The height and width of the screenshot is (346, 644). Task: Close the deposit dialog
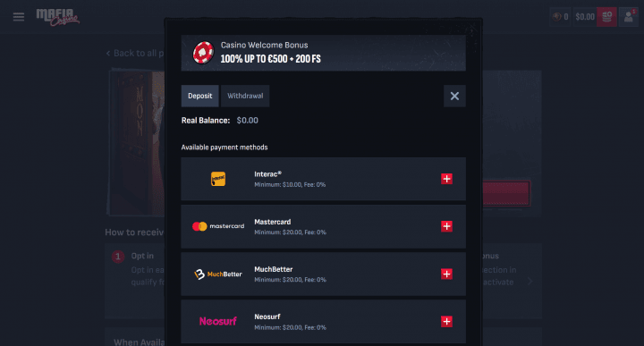[454, 96]
